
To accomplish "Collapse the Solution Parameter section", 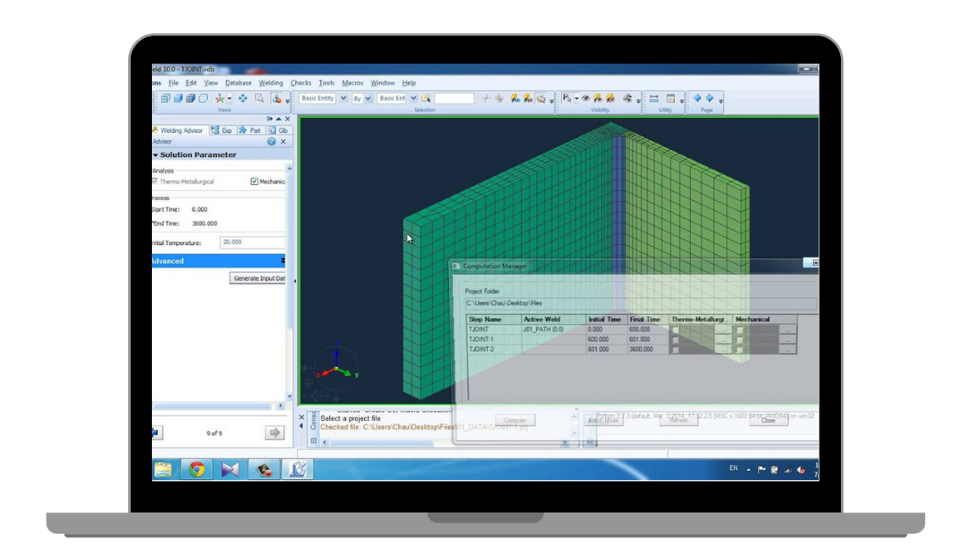I will coord(155,155).
